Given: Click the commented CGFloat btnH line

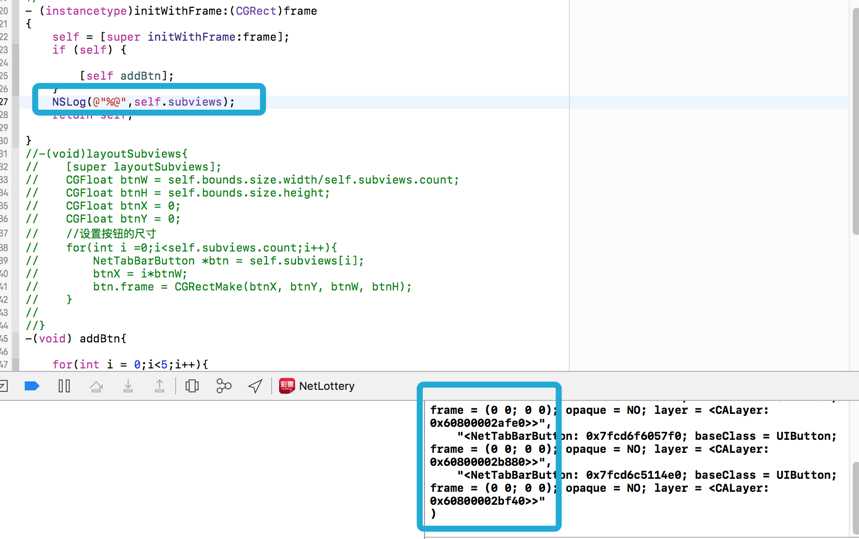Looking at the screenshot, I should click(x=177, y=193).
